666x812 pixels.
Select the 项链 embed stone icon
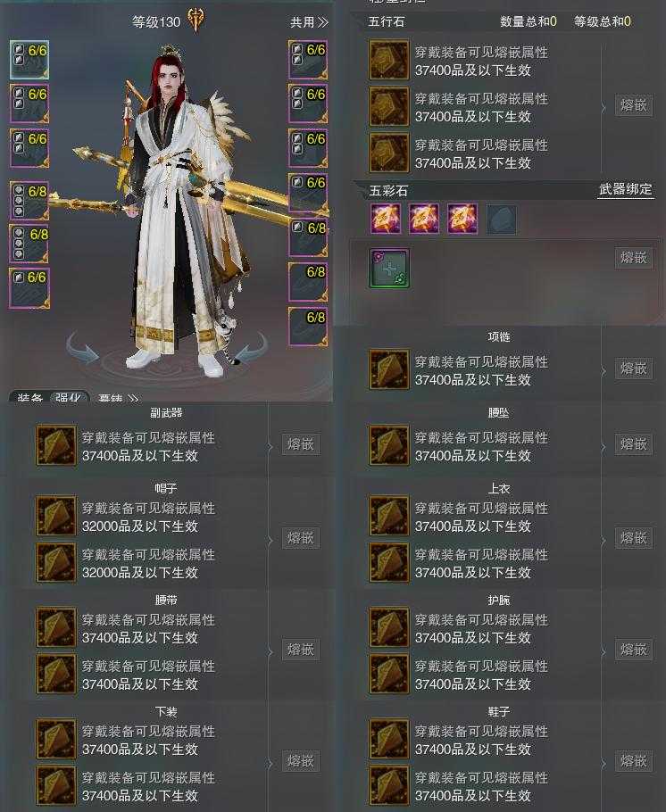tap(388, 369)
